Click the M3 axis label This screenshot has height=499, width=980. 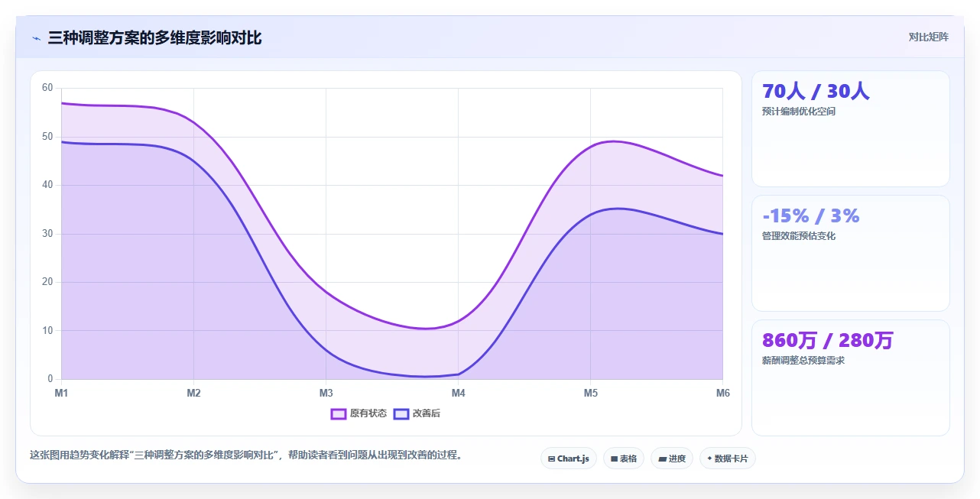tap(326, 394)
